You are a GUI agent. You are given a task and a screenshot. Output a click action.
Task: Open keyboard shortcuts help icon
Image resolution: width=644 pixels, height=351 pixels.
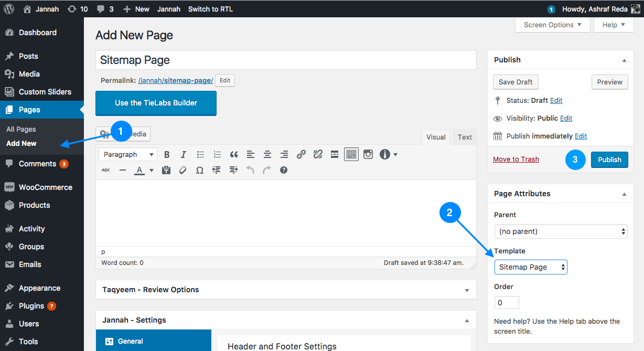(284, 170)
